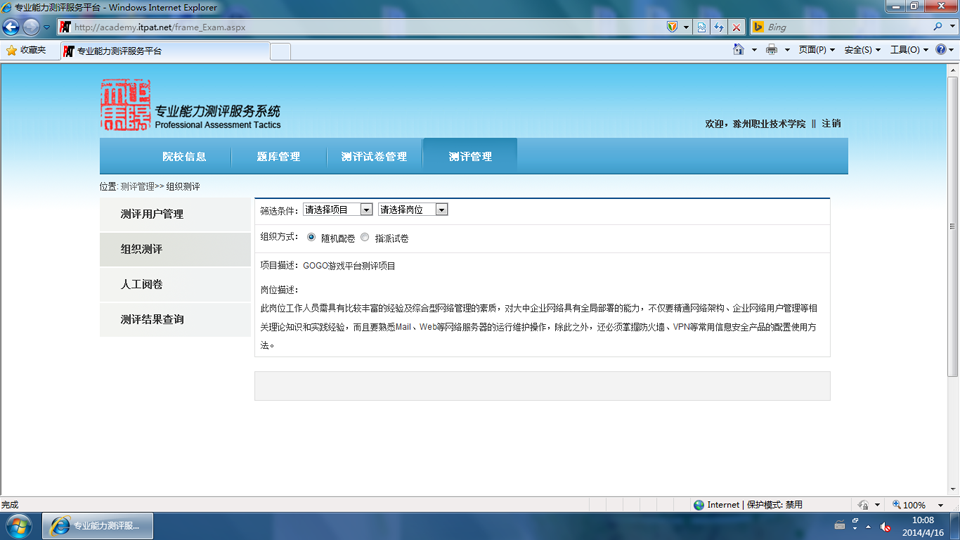This screenshot has height=540, width=960.
Task: Open the 测评试卷管理 navigation tab
Action: [x=374, y=157]
